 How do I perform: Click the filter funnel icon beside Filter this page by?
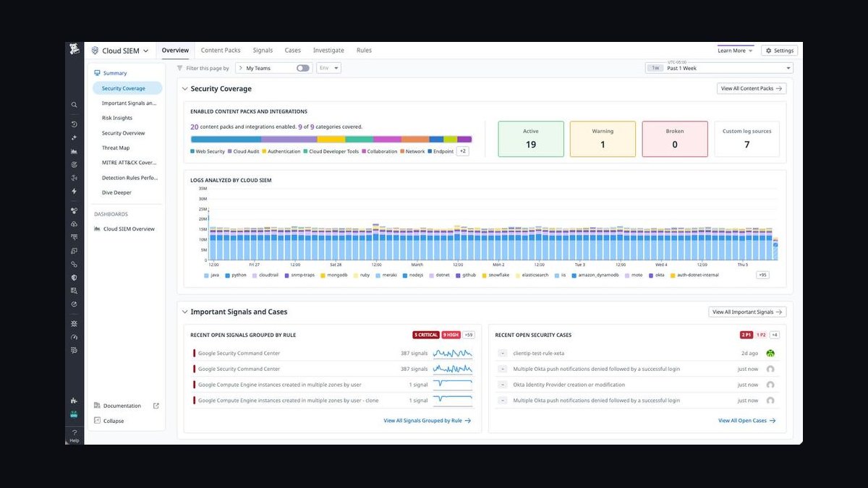coord(180,68)
